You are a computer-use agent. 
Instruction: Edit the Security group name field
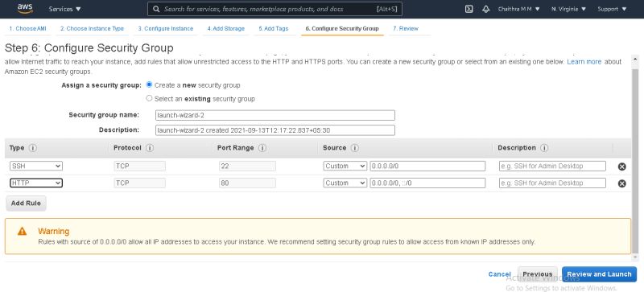(275, 115)
